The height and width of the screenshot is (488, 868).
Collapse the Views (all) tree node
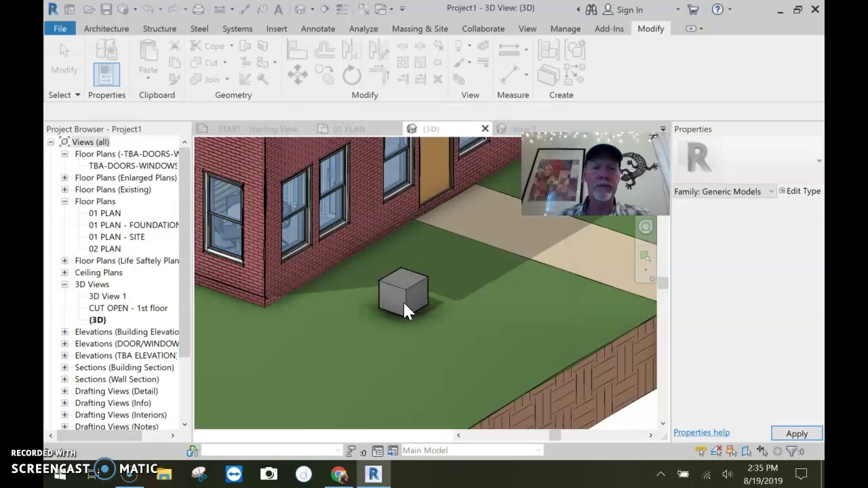coord(51,142)
